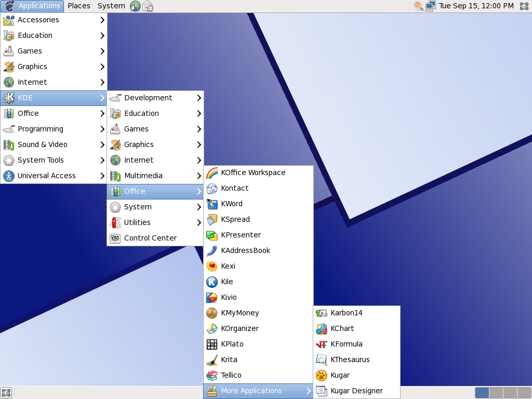This screenshot has height=399, width=532.
Task: Launch KChart from More Applications
Action: click(357, 329)
